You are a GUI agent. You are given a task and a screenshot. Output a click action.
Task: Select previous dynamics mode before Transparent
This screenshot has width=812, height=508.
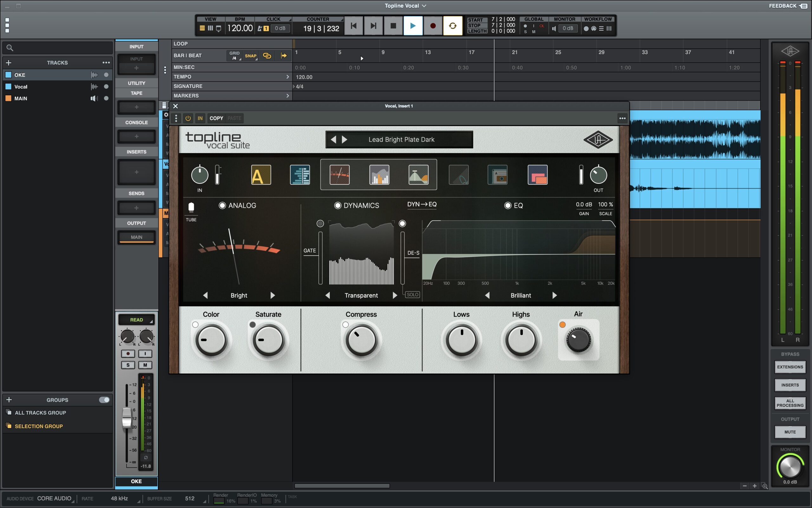pos(327,295)
